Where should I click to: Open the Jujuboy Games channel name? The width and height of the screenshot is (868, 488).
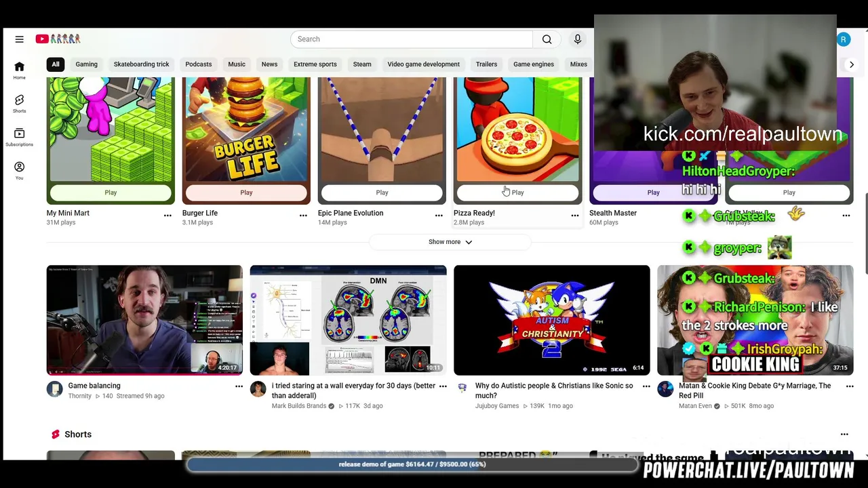pos(496,406)
